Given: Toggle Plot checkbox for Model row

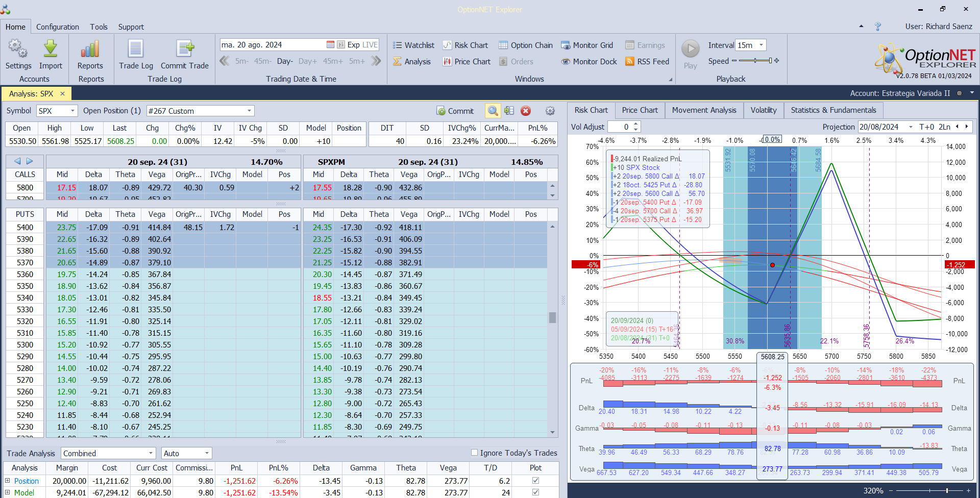Looking at the screenshot, I should (x=535, y=492).
